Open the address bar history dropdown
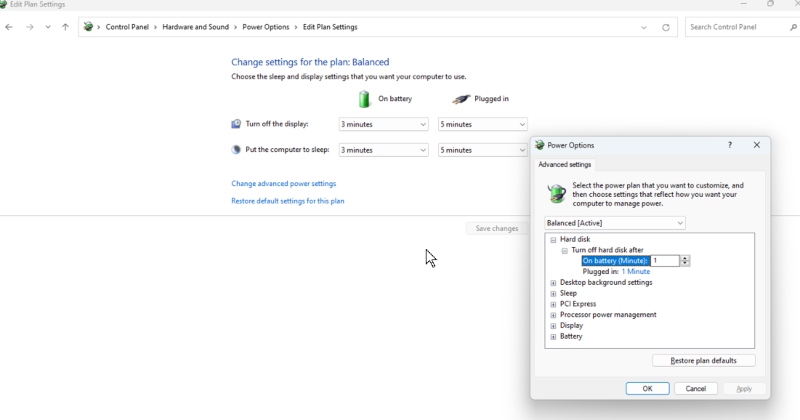800x420 pixels. 644,27
